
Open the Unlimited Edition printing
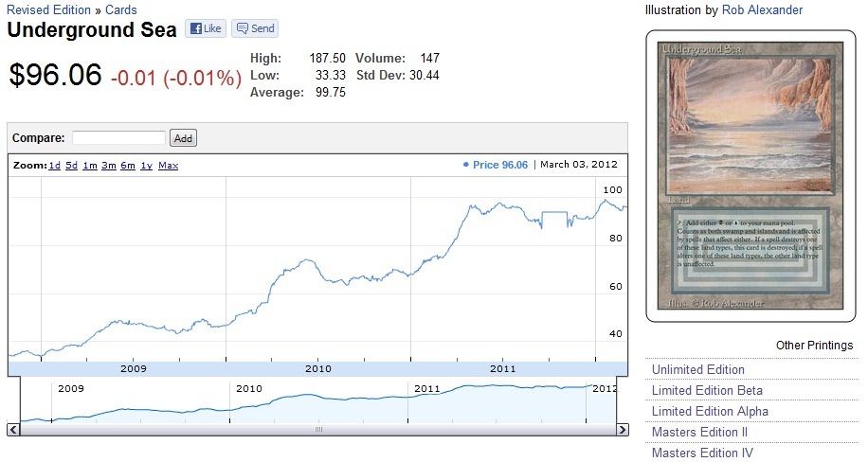(697, 370)
